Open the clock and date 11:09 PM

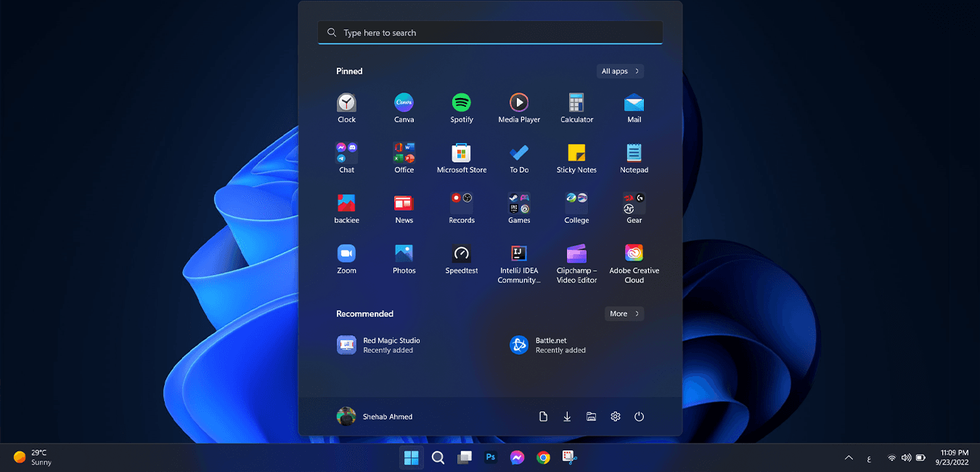click(x=954, y=457)
